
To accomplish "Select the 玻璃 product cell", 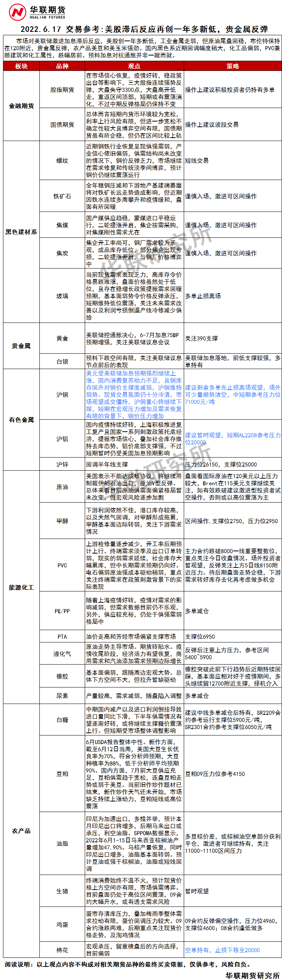I will pyautogui.click(x=62, y=296).
